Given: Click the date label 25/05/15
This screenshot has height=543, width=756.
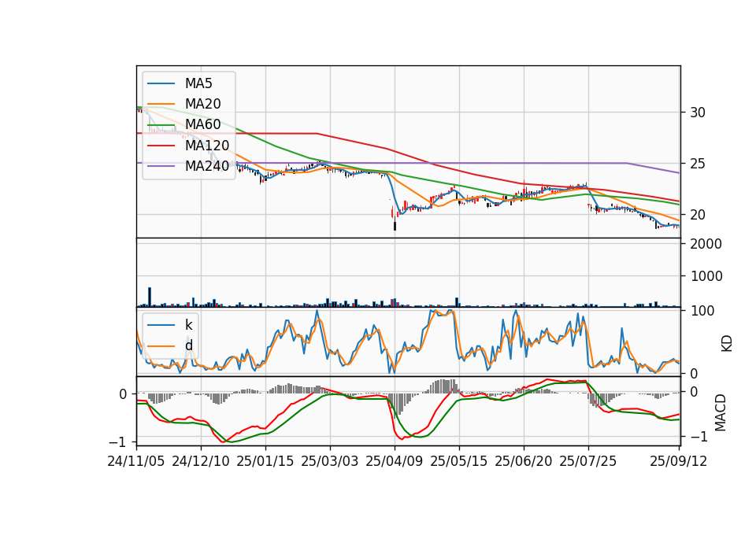Looking at the screenshot, I should pyautogui.click(x=458, y=461).
